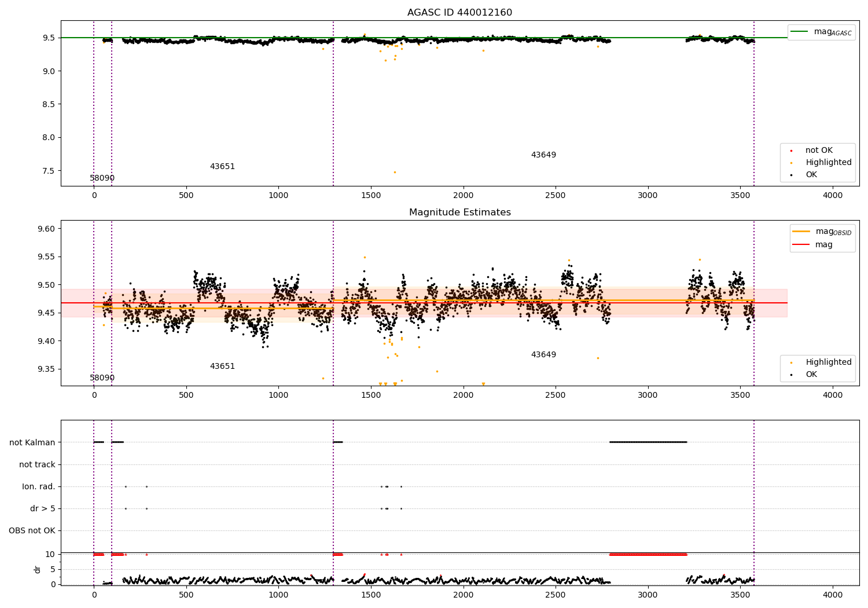Screen dimensions: 868x608
Task: Click the lowest highlighted outlier near 7.5 magnitude
Action: (x=395, y=172)
